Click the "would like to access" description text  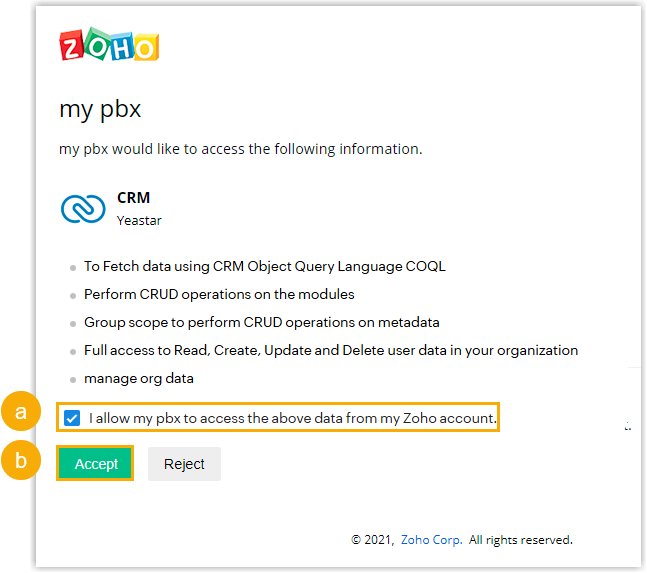240,149
